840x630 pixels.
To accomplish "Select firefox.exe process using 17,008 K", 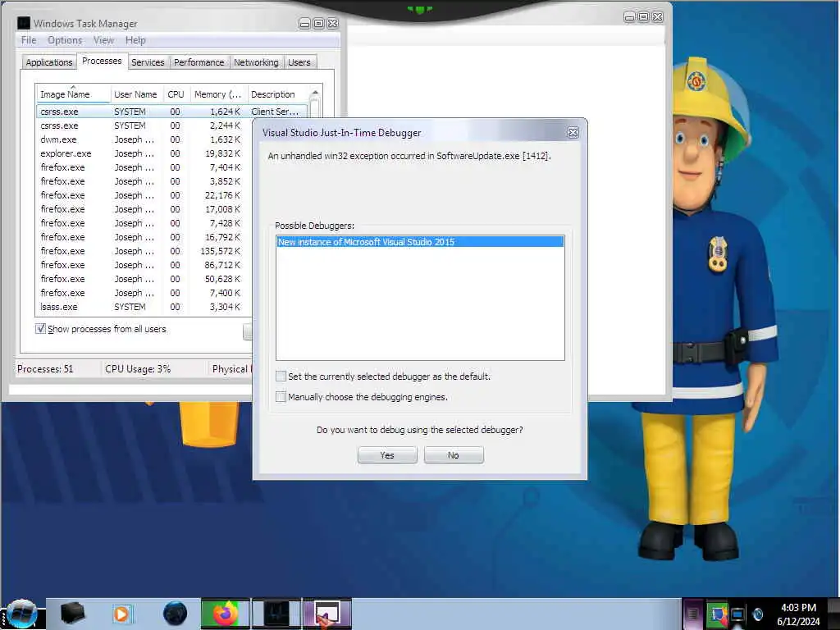I will click(x=144, y=209).
